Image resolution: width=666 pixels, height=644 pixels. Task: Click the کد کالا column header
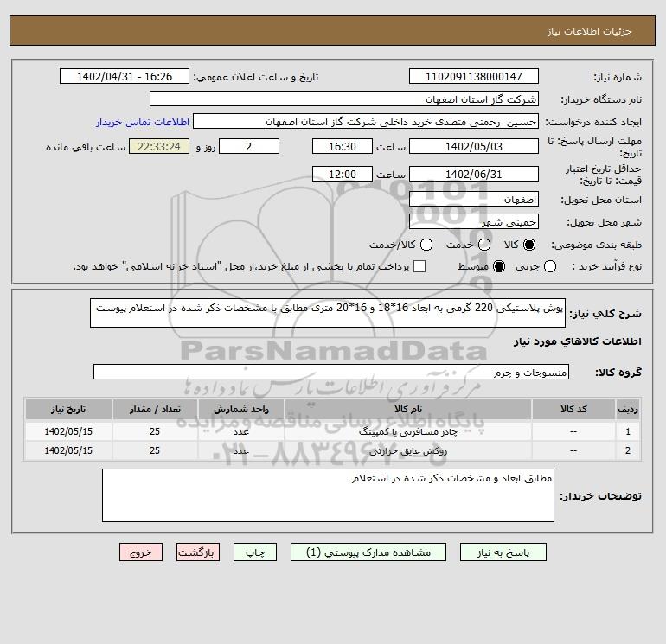pyautogui.click(x=573, y=409)
